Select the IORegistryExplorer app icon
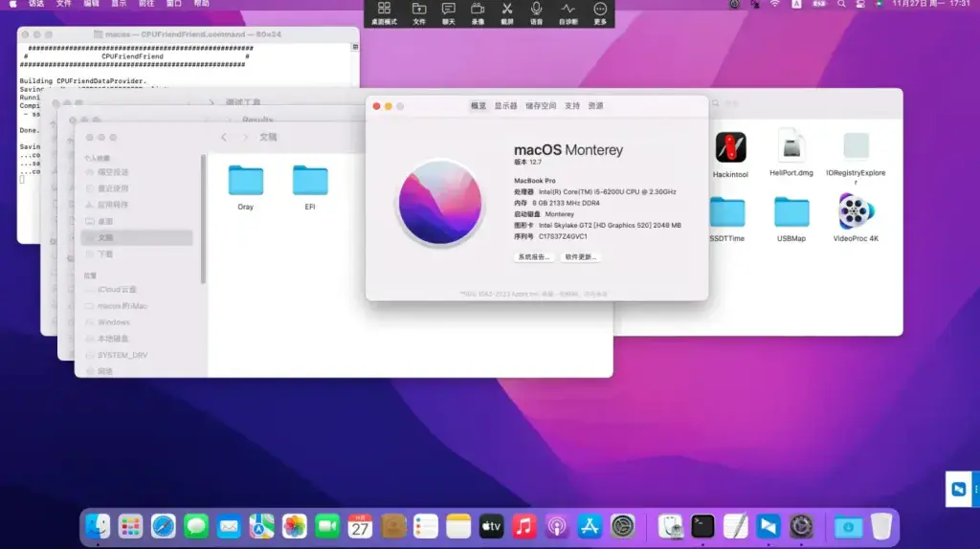The image size is (980, 549). coord(856,146)
